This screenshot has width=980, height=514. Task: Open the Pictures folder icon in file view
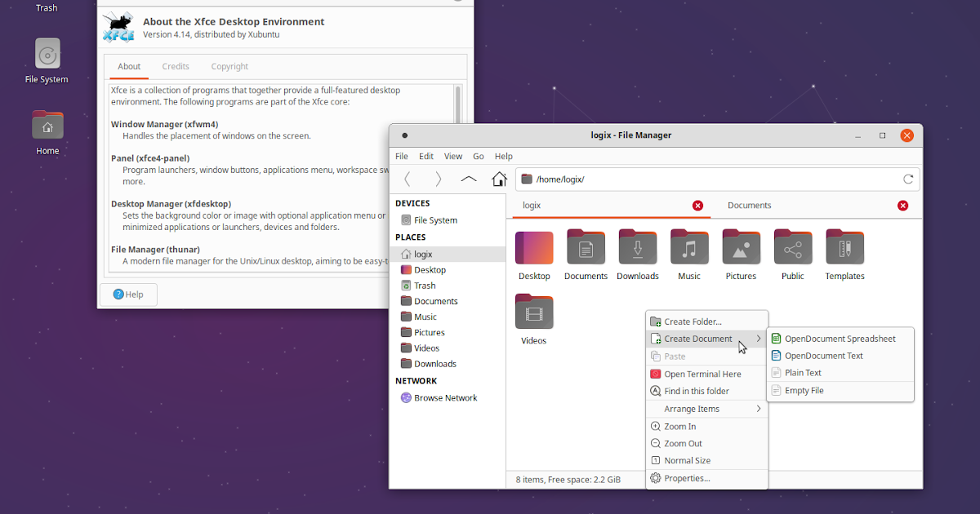click(741, 247)
